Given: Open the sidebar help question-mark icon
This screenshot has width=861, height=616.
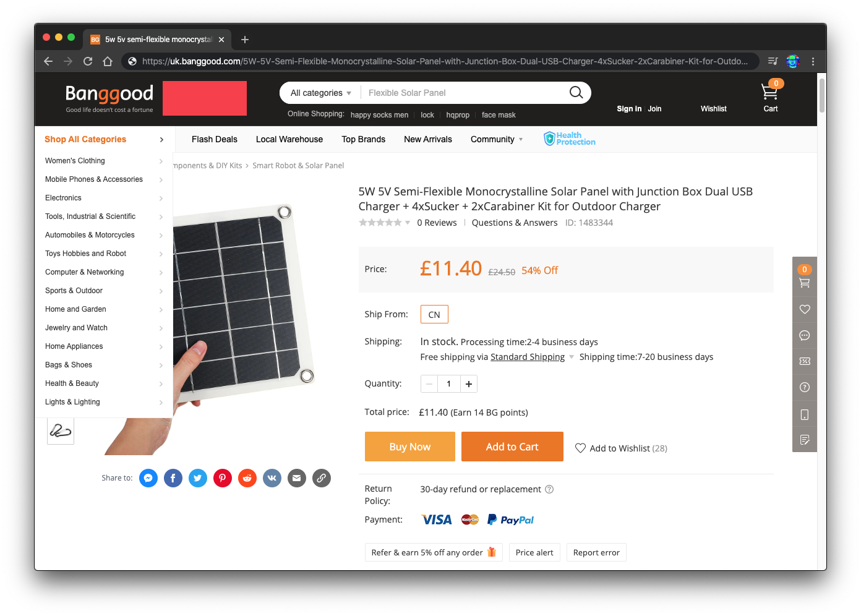Looking at the screenshot, I should [x=804, y=387].
